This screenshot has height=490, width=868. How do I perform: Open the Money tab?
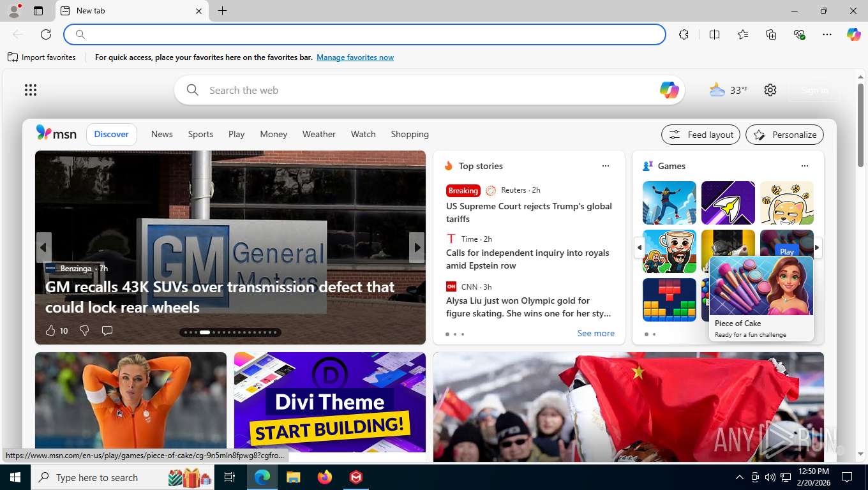coord(273,134)
